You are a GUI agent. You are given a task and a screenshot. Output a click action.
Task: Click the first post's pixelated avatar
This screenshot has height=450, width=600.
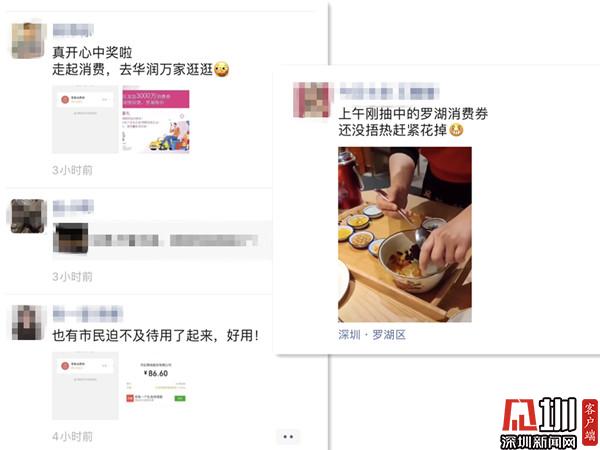[28, 41]
